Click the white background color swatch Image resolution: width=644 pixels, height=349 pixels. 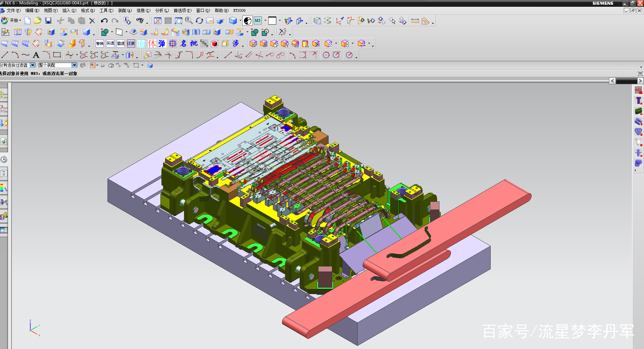click(x=272, y=21)
